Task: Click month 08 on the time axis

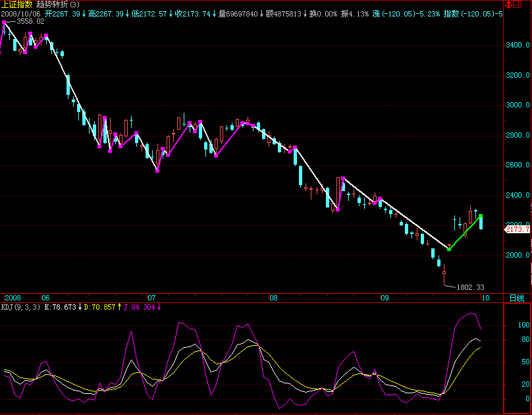Action: [273, 298]
